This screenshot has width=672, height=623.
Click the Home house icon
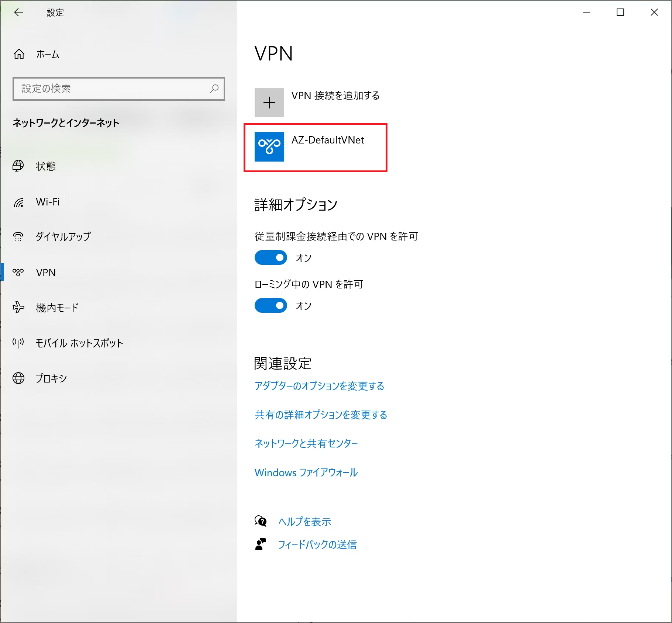tap(19, 54)
